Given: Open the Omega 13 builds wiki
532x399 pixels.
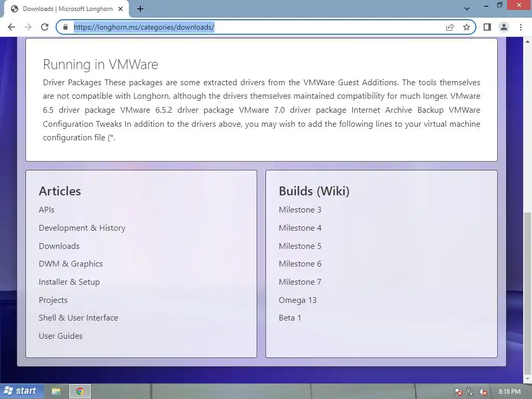Looking at the screenshot, I should coord(298,300).
